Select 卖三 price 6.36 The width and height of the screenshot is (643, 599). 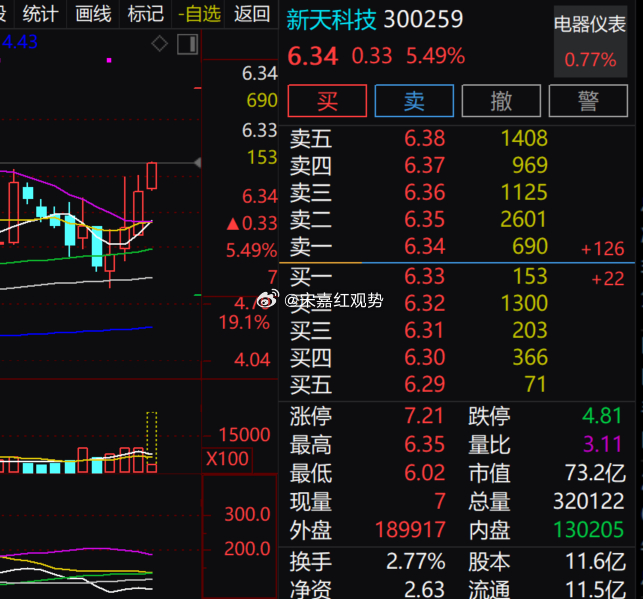[x=424, y=192]
